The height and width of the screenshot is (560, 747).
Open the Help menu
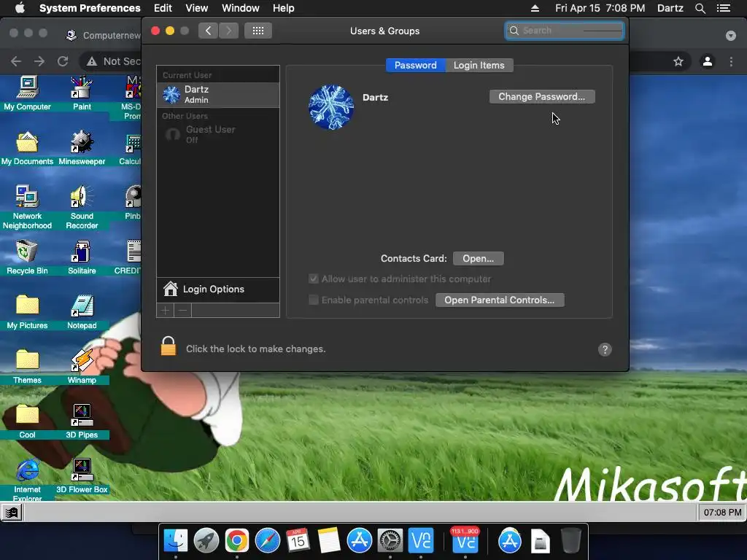284,8
